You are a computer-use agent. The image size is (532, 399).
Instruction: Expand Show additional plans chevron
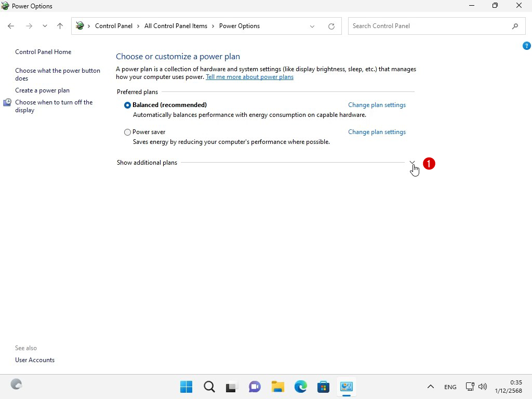412,163
